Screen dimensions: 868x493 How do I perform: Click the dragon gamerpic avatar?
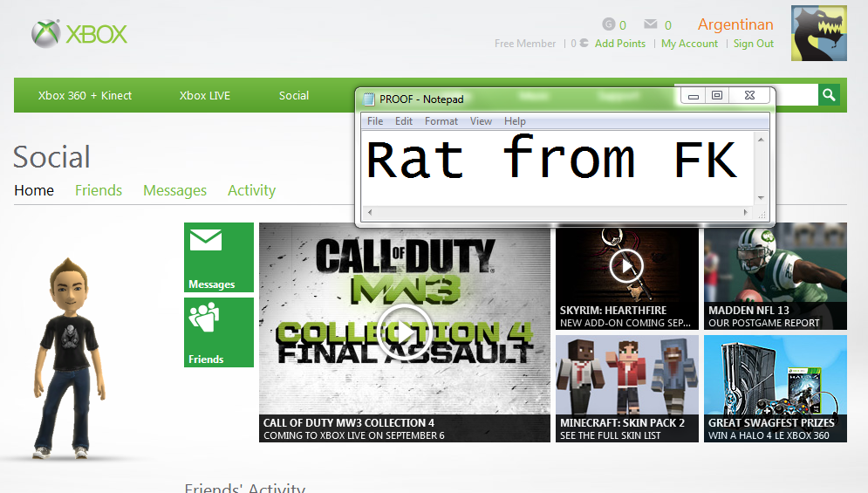(x=819, y=33)
